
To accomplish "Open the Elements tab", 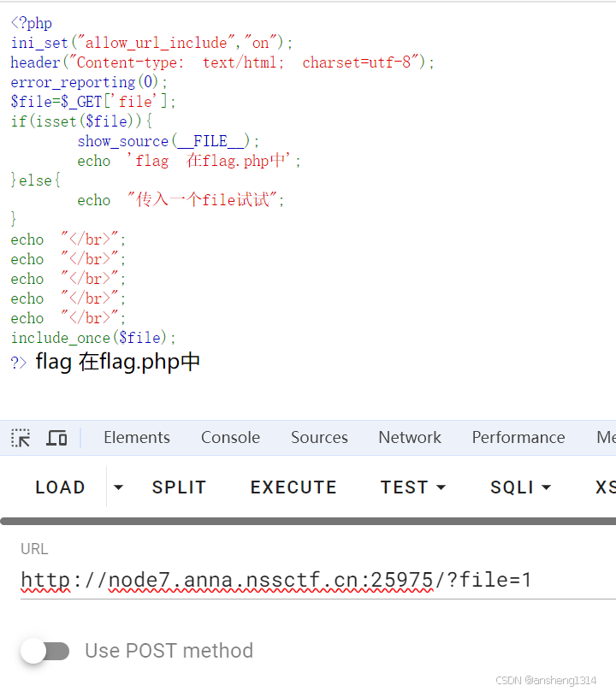I will click(137, 438).
